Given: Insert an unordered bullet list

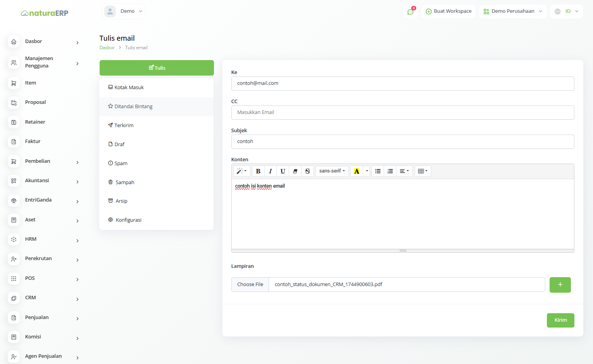Looking at the screenshot, I should tap(378, 171).
